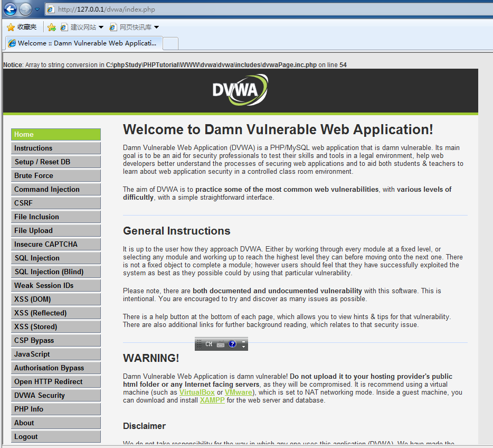The image size is (493, 448).
Task: Go to the Home menu item
Action: coord(56,134)
